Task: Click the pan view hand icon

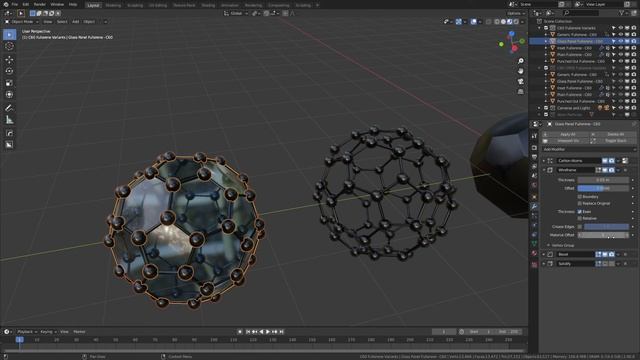Action: (521, 71)
